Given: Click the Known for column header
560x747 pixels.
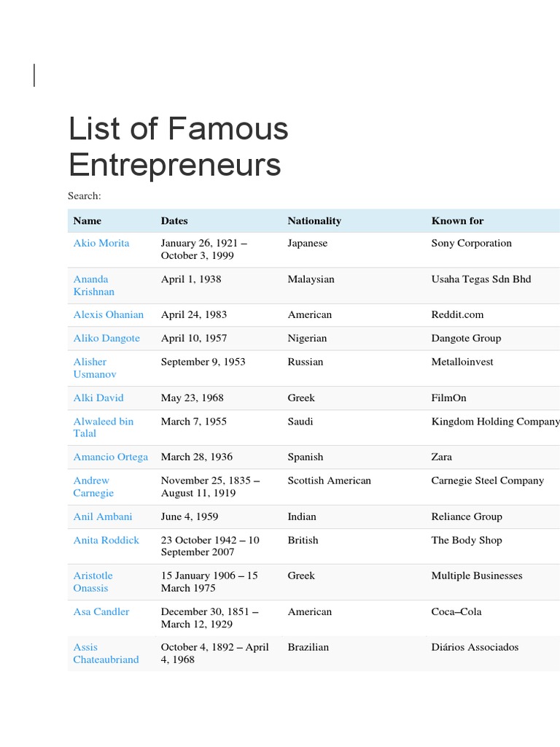Looking at the screenshot, I should (457, 220).
